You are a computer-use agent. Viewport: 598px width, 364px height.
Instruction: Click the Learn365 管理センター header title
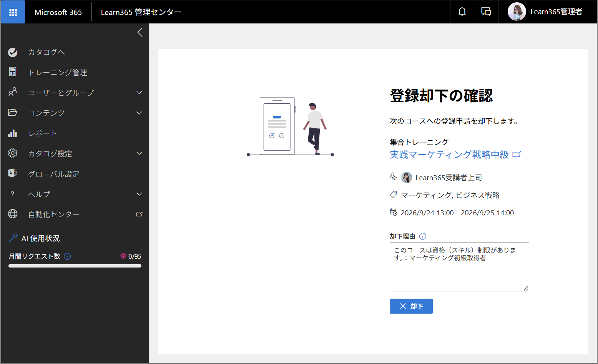[141, 12]
